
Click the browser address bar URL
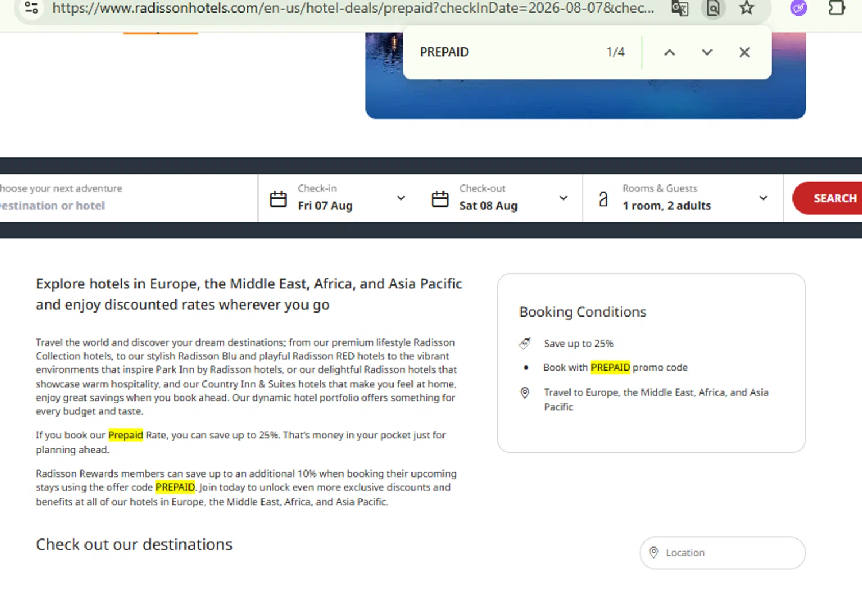click(353, 8)
